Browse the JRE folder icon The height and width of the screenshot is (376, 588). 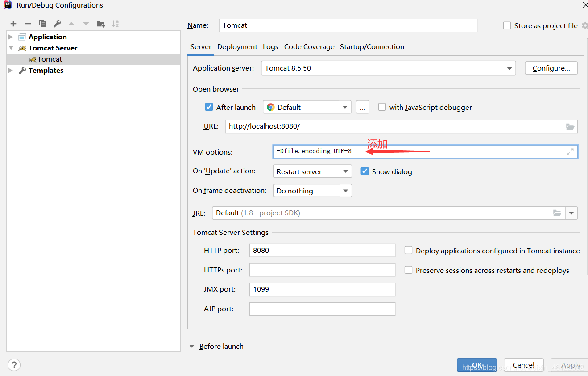tap(557, 213)
